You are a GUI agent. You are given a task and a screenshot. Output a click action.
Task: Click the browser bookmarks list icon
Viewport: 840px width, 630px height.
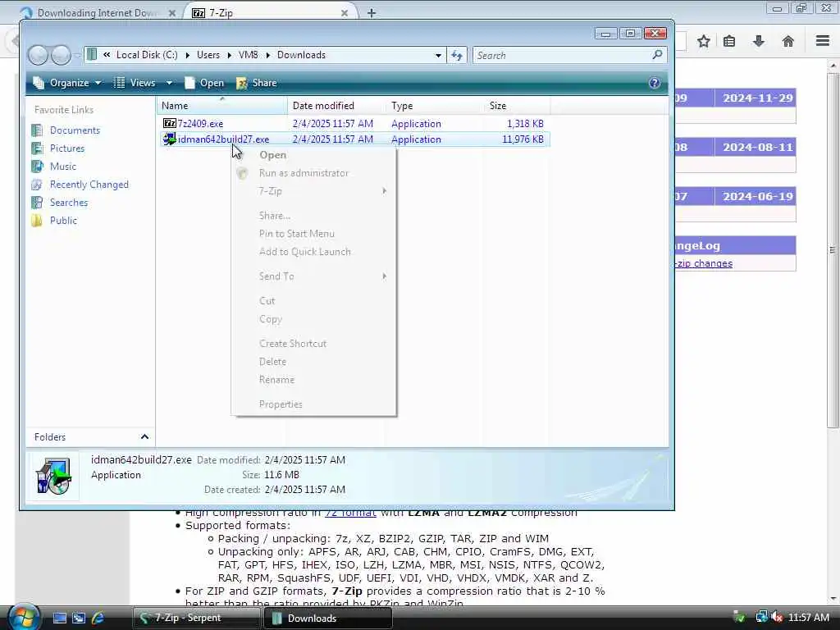[729, 41]
